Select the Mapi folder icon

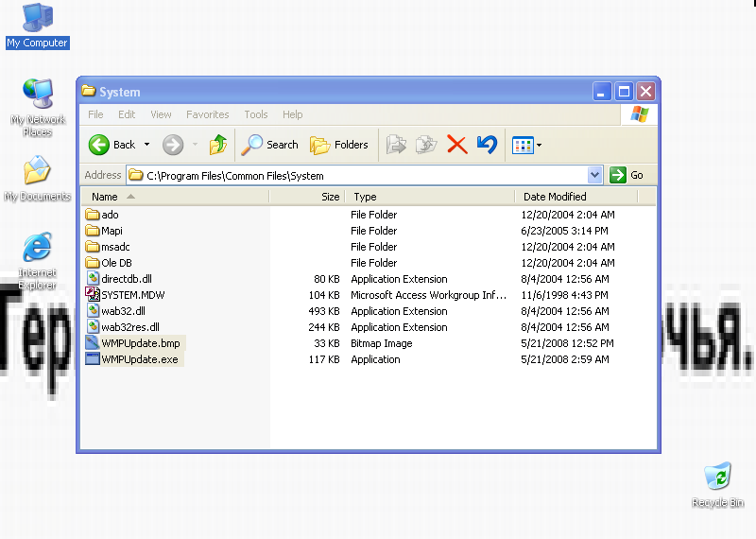pos(92,231)
